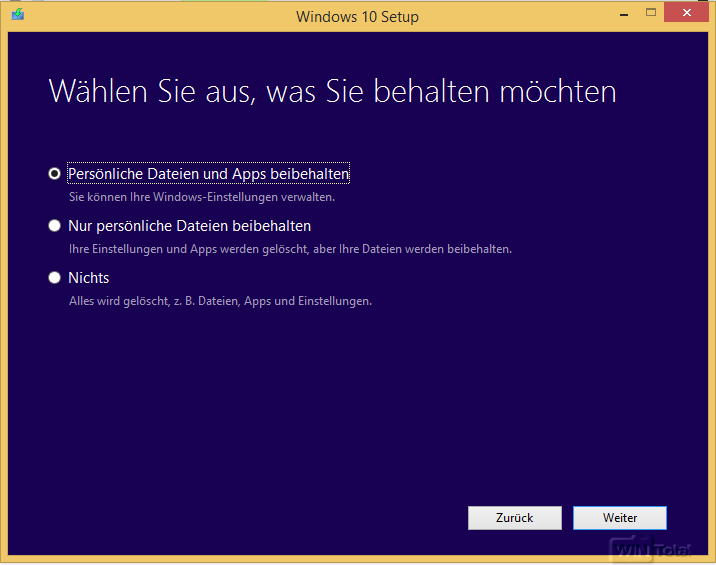Click text 'Ihre Einstellungen und Apps werden gelöscht'
The height and width of the screenshot is (565, 716).
click(x=189, y=249)
